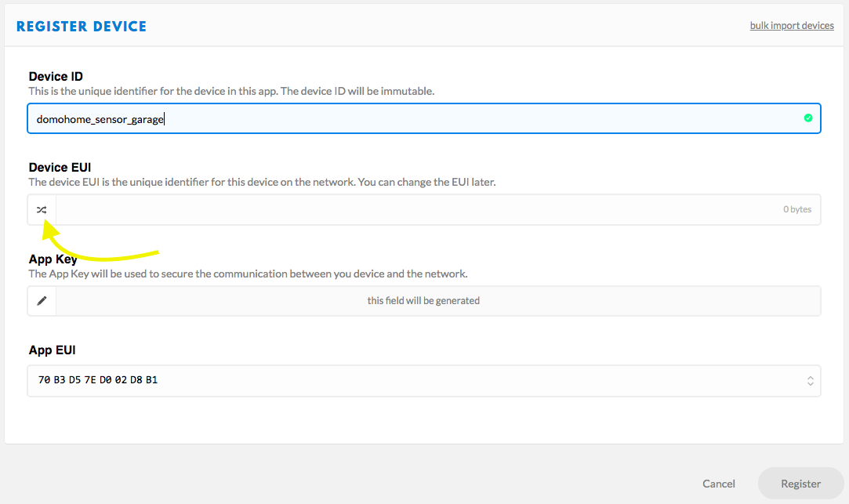This screenshot has width=849, height=504.
Task: Click the Device EUI label
Action: pos(60,168)
